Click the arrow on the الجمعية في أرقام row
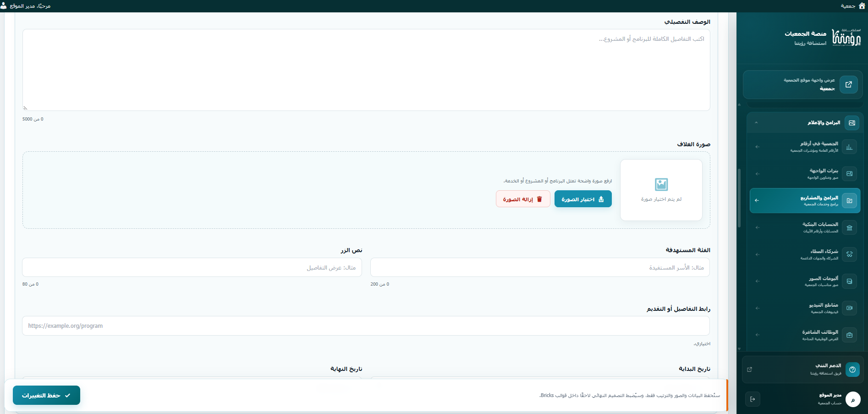 (758, 147)
